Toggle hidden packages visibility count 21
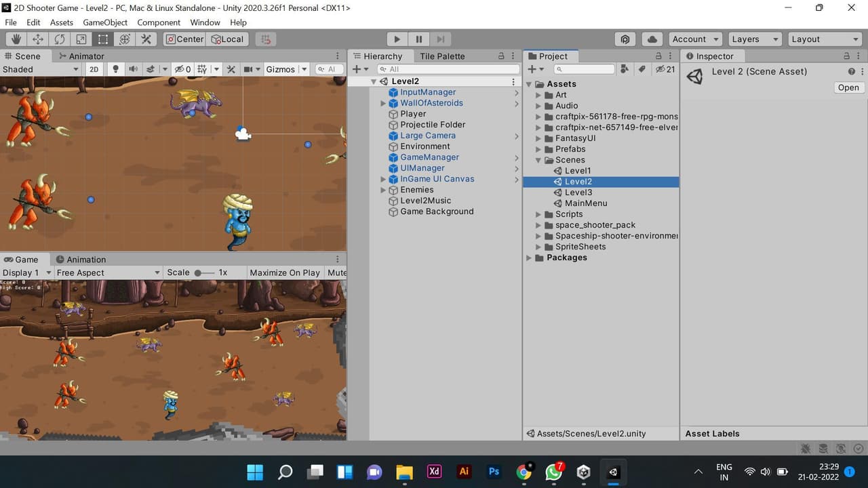 pyautogui.click(x=665, y=69)
